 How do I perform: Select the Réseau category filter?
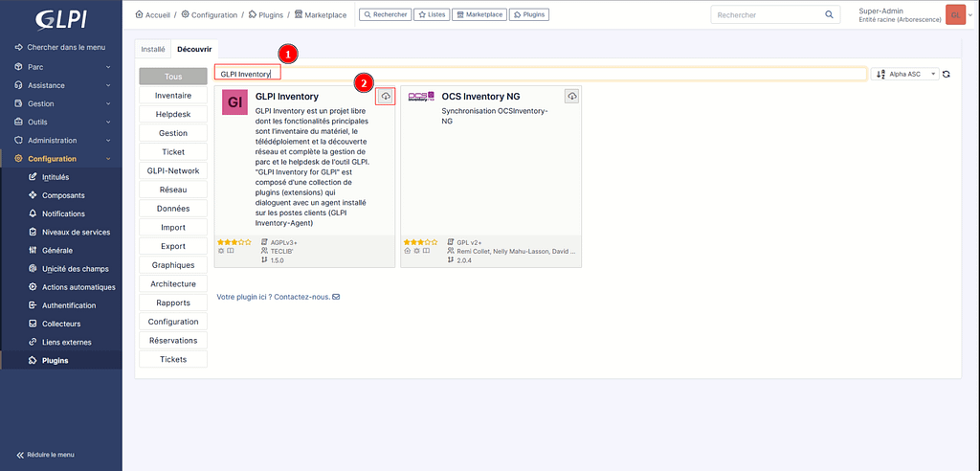tap(173, 190)
